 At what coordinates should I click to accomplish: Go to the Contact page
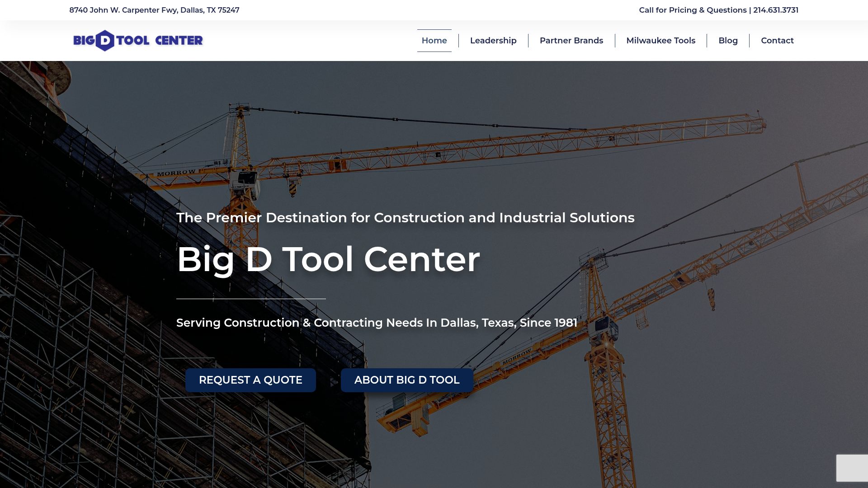[x=777, y=40]
